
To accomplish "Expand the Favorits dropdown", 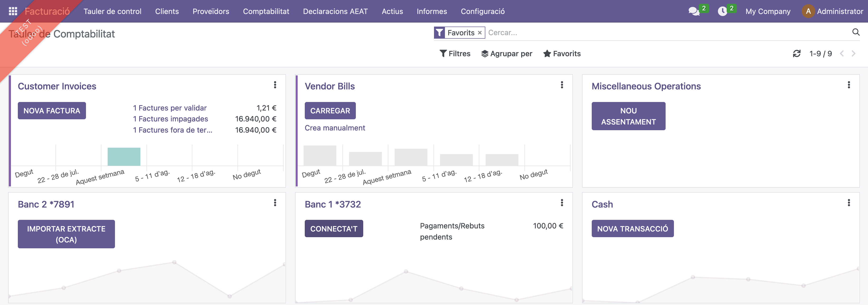I will coord(562,53).
